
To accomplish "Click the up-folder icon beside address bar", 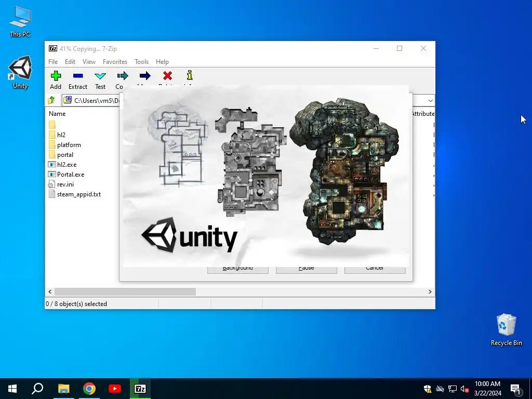I will 51,100.
